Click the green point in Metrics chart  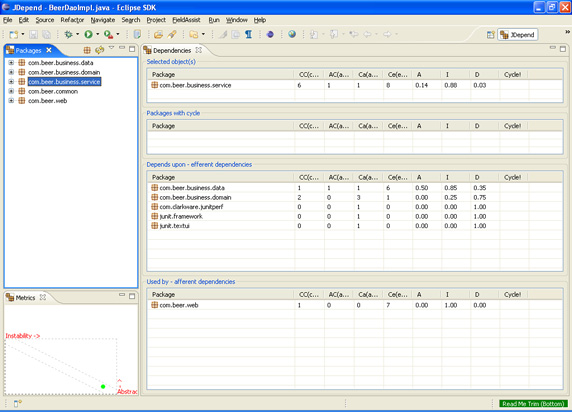(x=103, y=386)
